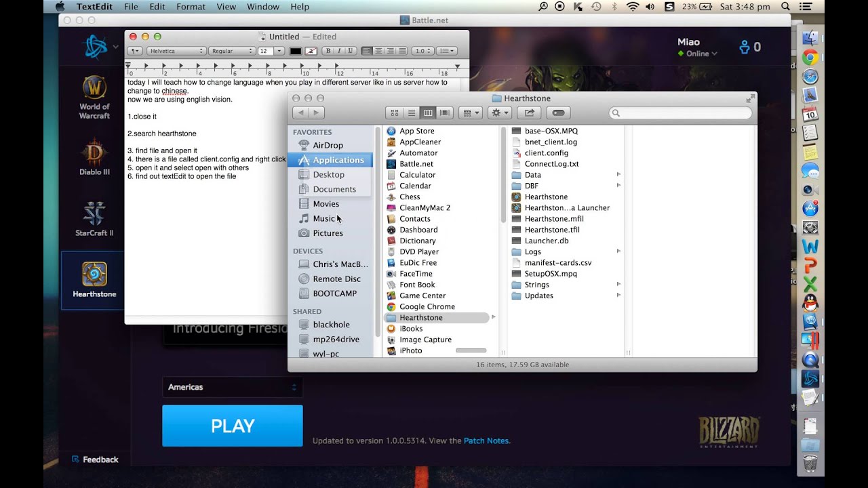Viewport: 868px width, 488px height.
Task: Toggle bold in TextEdit toolbar
Action: point(328,51)
